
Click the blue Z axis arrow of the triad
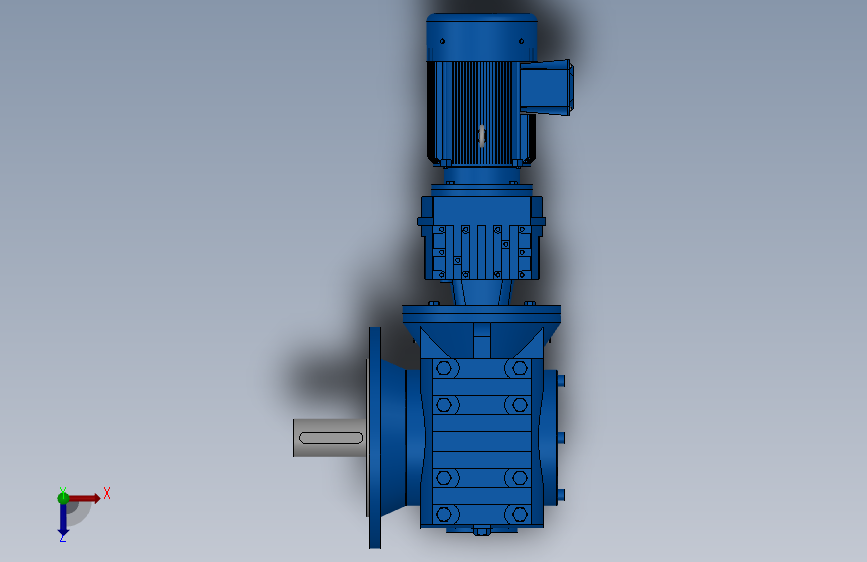pyautogui.click(x=63, y=520)
